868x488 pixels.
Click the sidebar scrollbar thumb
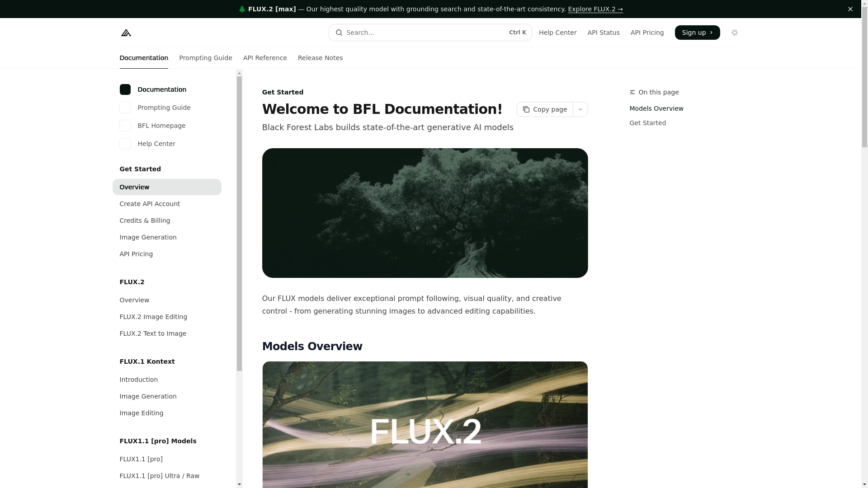pyautogui.click(x=239, y=224)
